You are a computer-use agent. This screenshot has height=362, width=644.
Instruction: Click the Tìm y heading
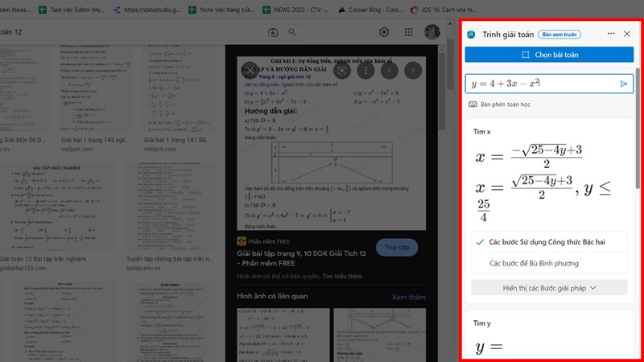coord(481,323)
